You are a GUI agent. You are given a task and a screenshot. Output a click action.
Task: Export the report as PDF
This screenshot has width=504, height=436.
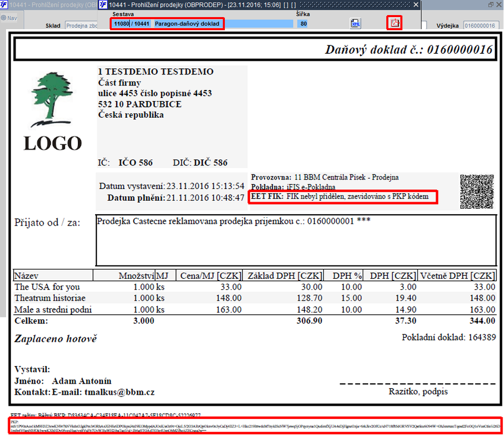(394, 23)
